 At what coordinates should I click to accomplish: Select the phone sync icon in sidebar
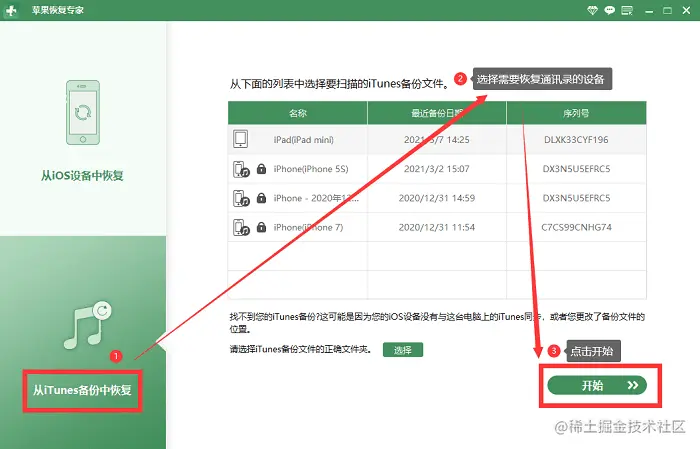coord(83,112)
